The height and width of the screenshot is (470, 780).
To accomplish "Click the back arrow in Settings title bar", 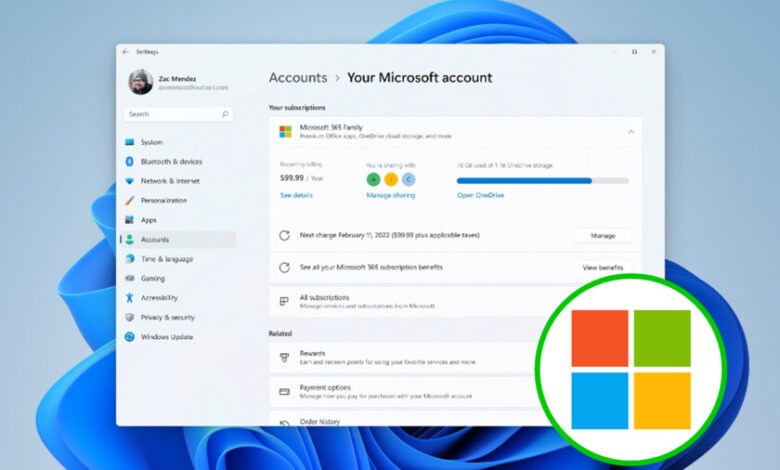I will pyautogui.click(x=125, y=52).
